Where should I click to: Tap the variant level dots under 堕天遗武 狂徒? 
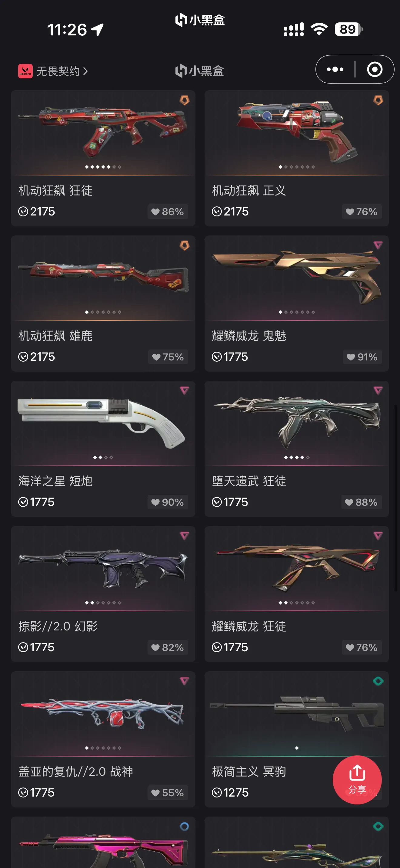(296, 457)
